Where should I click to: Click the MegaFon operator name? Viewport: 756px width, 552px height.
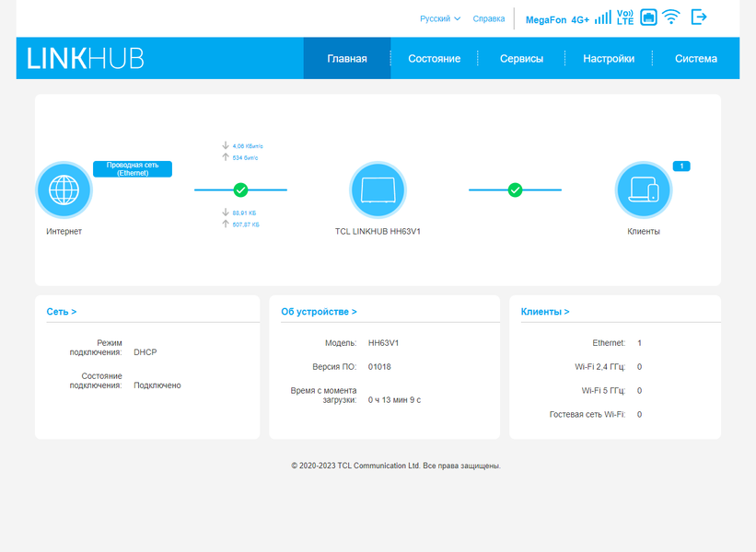[546, 19]
